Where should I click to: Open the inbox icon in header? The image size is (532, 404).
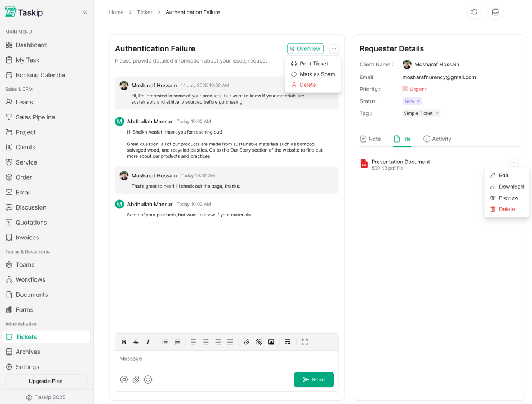click(x=495, y=12)
